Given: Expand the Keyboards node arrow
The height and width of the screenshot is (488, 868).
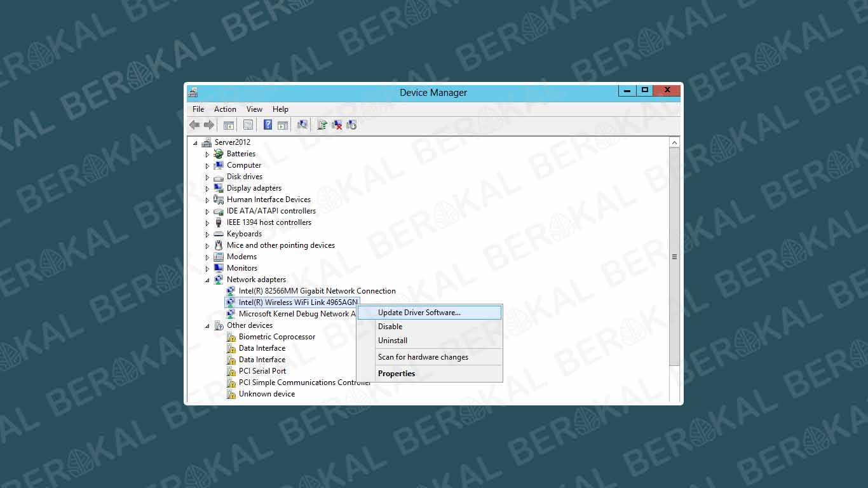Looking at the screenshot, I should pos(207,234).
